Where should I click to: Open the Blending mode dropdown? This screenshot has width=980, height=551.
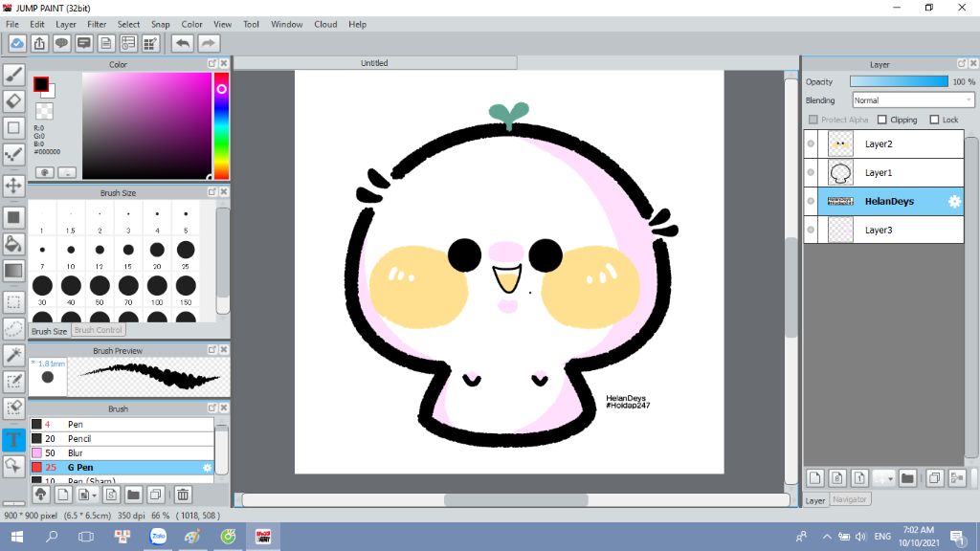pos(913,99)
